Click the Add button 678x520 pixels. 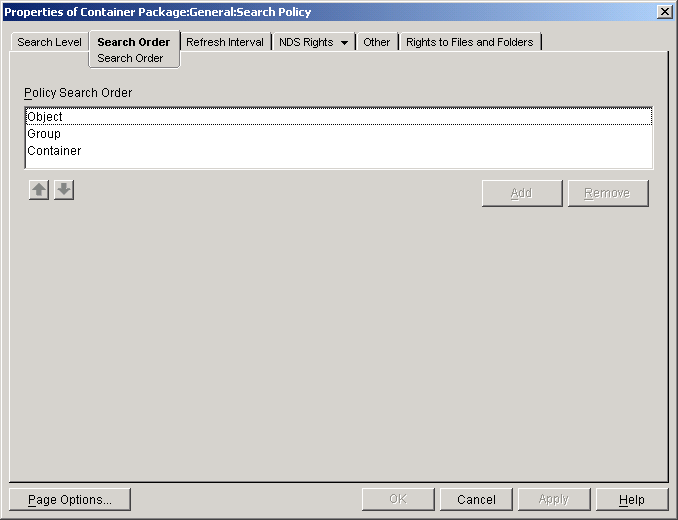(x=522, y=193)
